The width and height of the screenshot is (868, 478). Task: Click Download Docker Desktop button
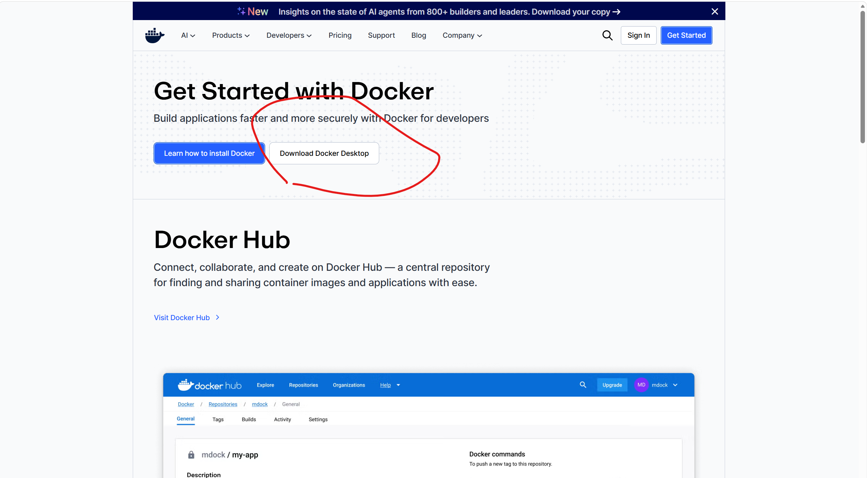(324, 153)
